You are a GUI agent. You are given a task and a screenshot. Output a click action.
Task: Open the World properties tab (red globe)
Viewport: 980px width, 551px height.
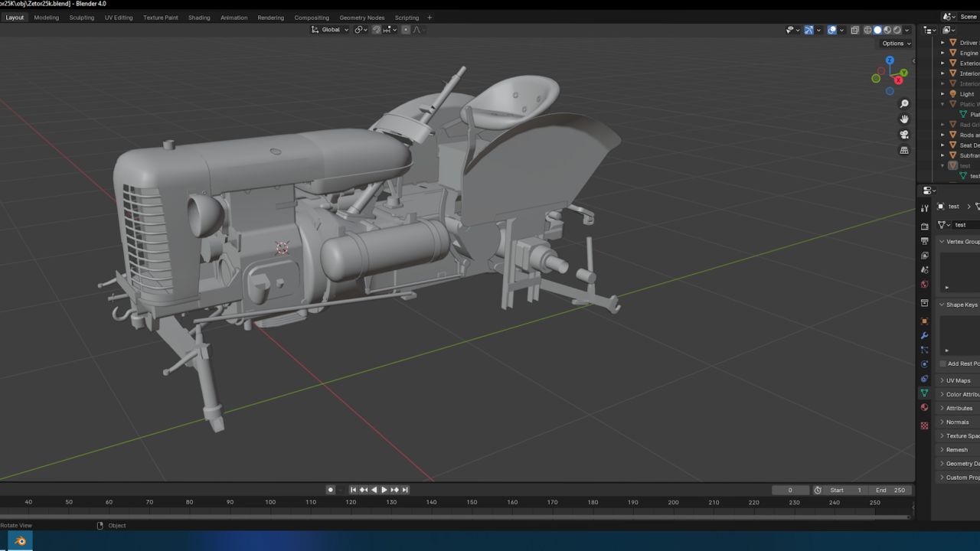pyautogui.click(x=925, y=285)
